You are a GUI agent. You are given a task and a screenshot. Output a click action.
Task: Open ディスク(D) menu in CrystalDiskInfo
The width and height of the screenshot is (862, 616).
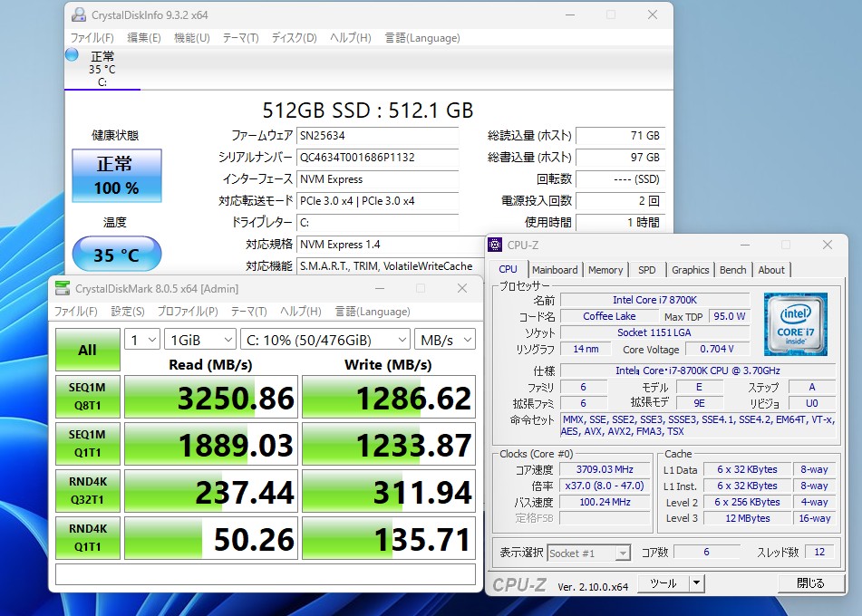point(294,38)
